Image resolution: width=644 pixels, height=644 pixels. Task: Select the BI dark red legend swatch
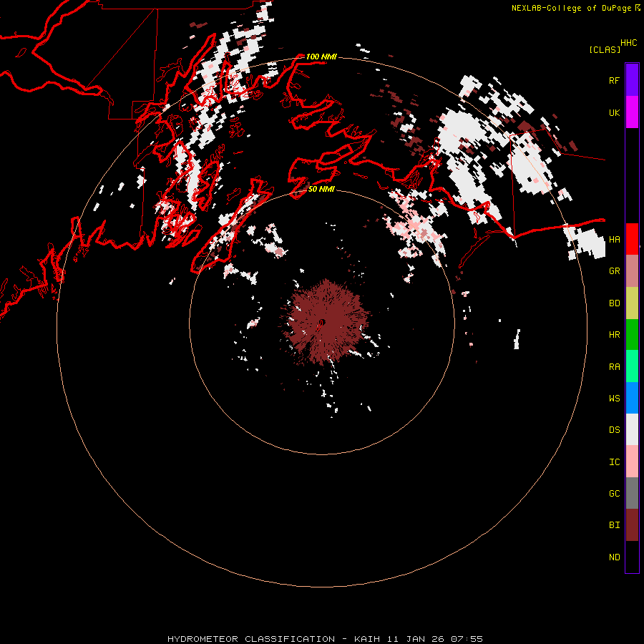[632, 525]
